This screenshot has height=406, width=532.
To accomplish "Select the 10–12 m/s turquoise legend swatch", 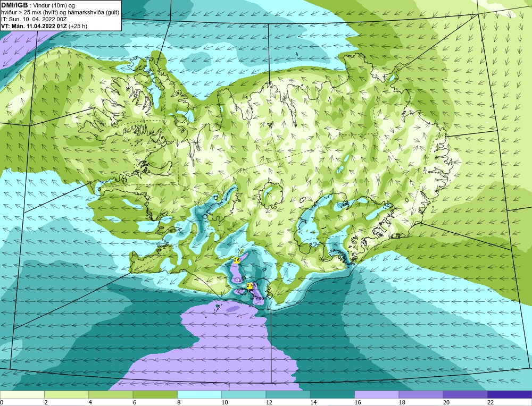I will (244, 395).
